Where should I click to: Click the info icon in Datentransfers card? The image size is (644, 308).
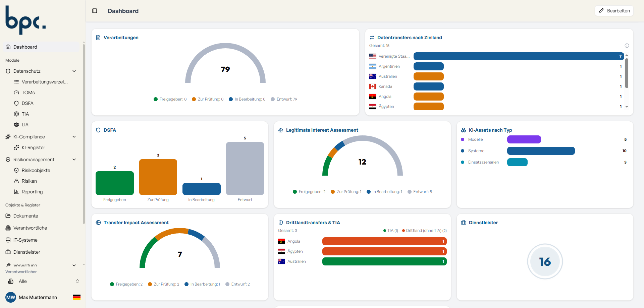627,46
